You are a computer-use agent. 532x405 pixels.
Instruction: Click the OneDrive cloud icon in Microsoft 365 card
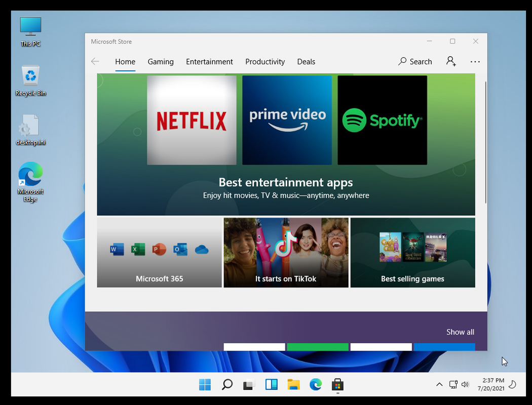click(202, 250)
